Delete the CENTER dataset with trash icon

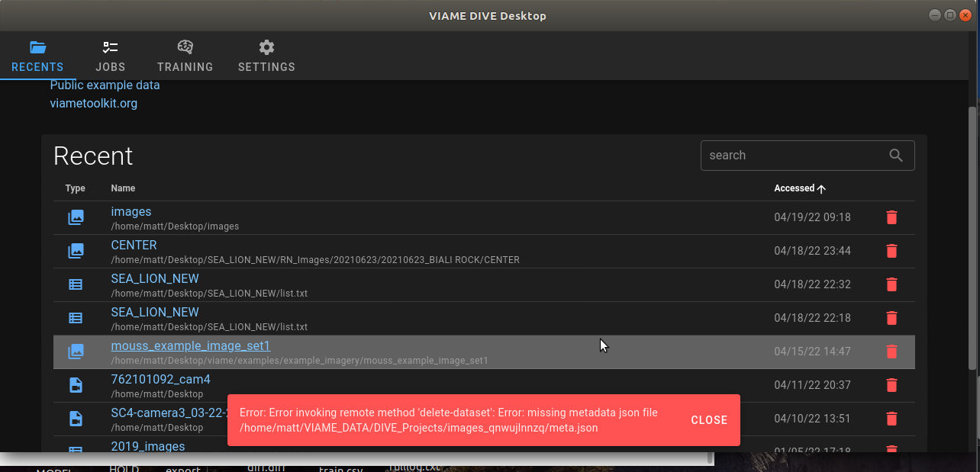point(891,251)
